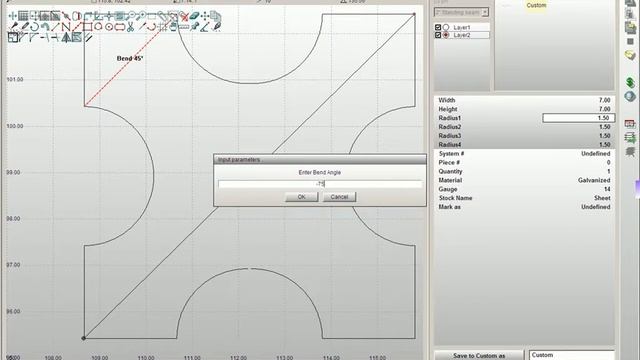
Task: Click the Piece # property row
Action: point(524,162)
